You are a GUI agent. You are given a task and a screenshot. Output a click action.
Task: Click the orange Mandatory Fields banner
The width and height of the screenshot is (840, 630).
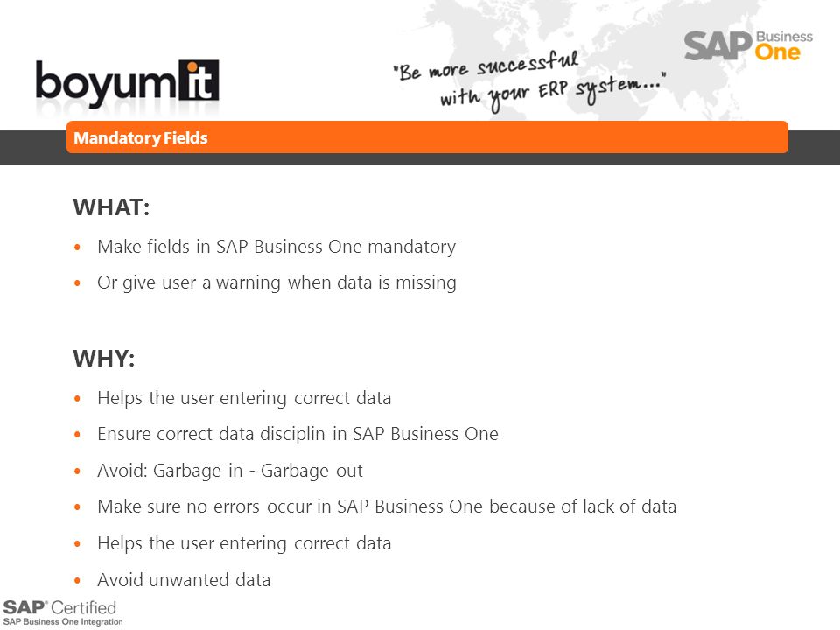click(x=427, y=137)
